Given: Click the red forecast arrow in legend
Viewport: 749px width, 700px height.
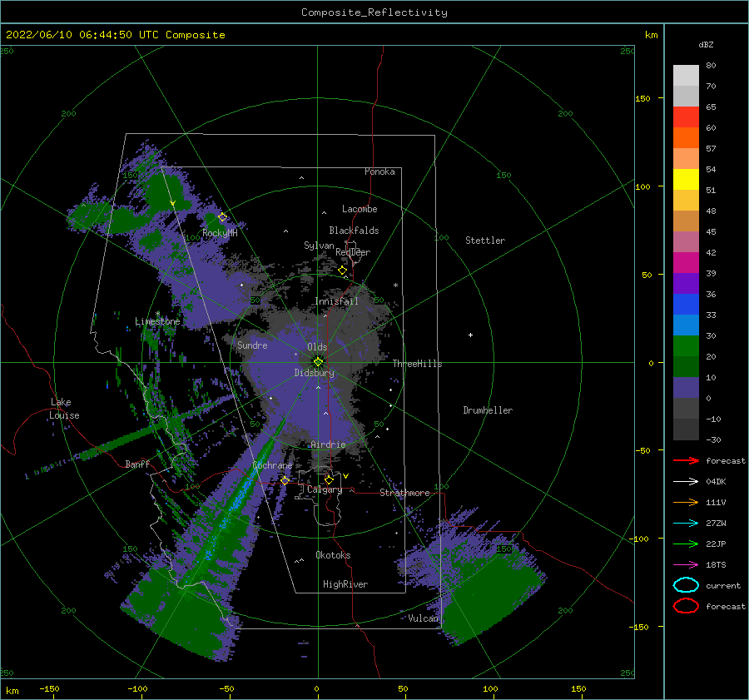Looking at the screenshot, I should click(686, 460).
